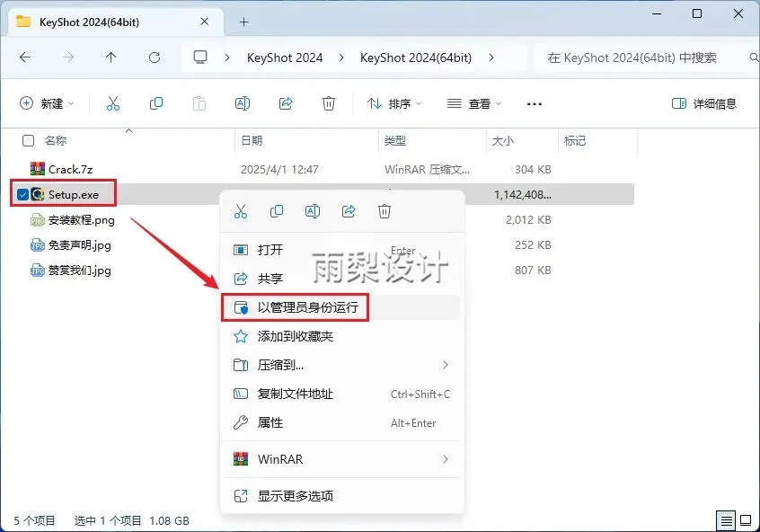The image size is (760, 532).
Task: Click the 304 KB size cell
Action: point(533,169)
